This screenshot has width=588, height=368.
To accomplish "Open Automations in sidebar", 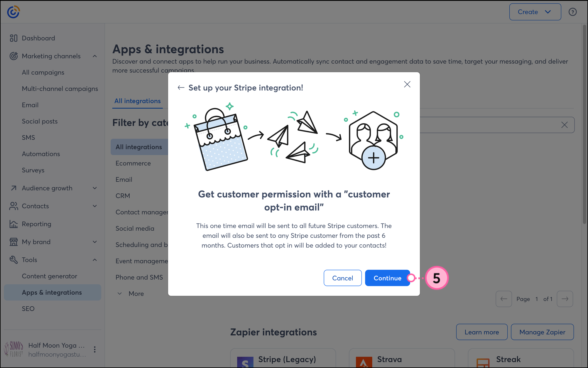I will (x=41, y=154).
